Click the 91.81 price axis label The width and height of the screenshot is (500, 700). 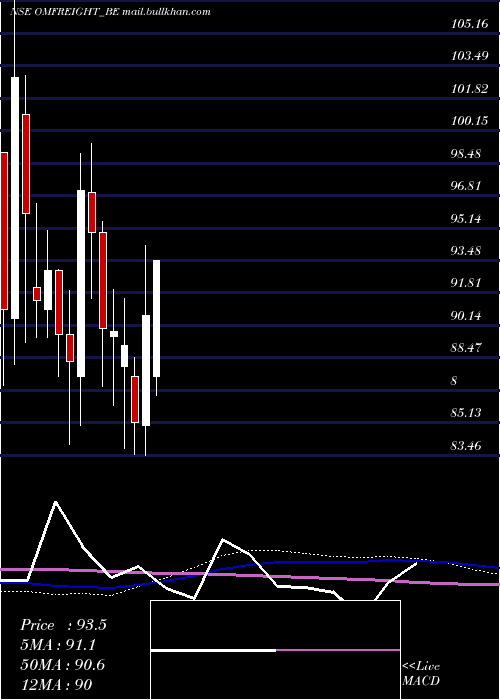coord(466,283)
